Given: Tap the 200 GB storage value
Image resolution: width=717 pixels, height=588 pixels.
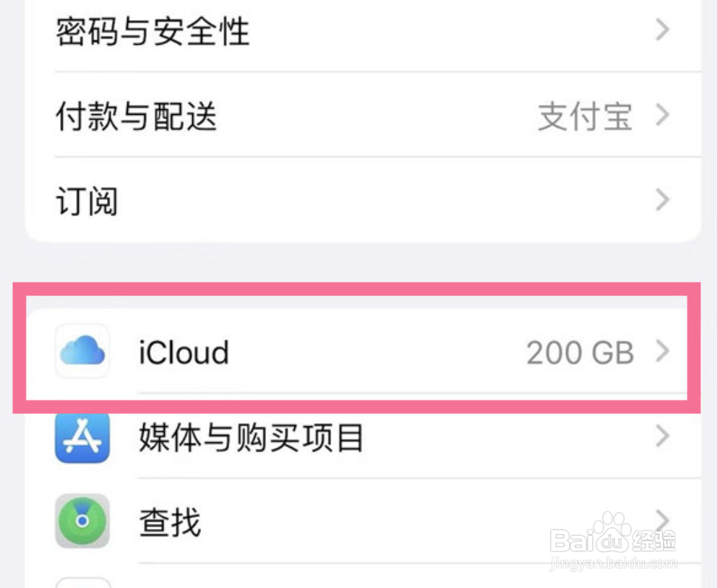Looking at the screenshot, I should [580, 353].
